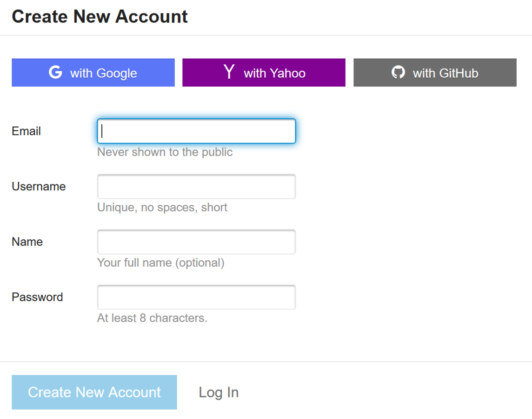Image resolution: width=532 pixels, height=419 pixels.
Task: Click the Username field label
Action: coord(39,186)
